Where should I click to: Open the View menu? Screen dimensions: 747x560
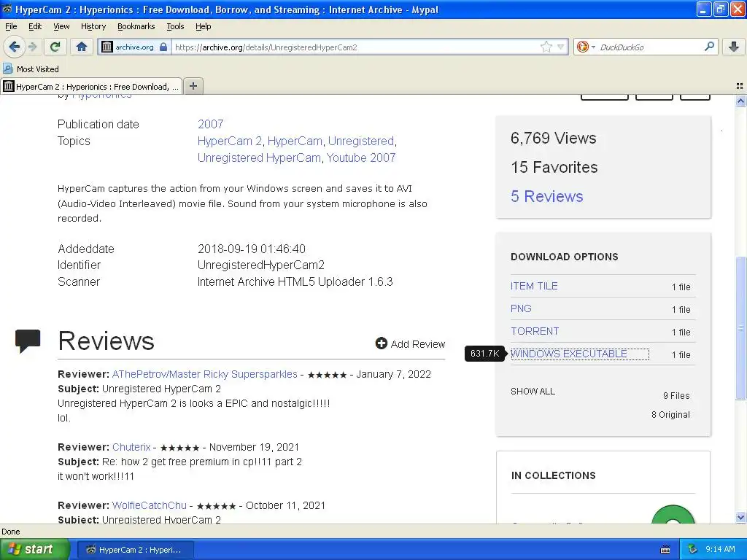click(61, 26)
